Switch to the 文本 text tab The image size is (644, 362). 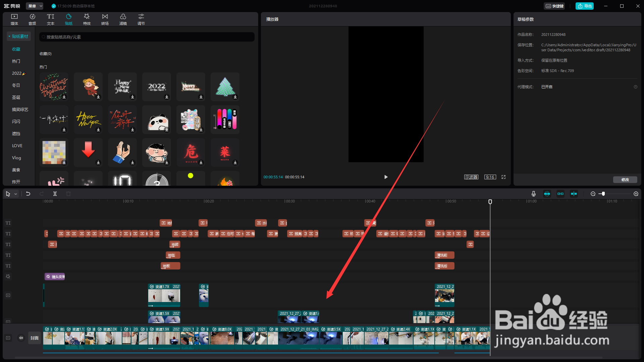[50, 19]
